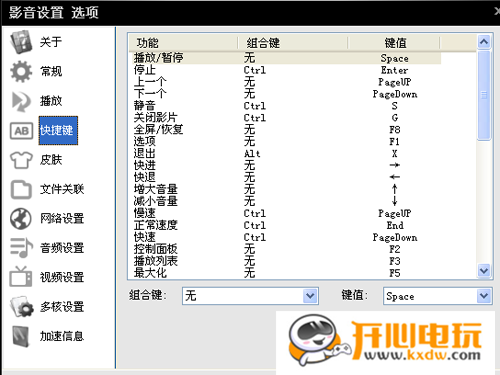Click the 键值 column header

[394, 43]
